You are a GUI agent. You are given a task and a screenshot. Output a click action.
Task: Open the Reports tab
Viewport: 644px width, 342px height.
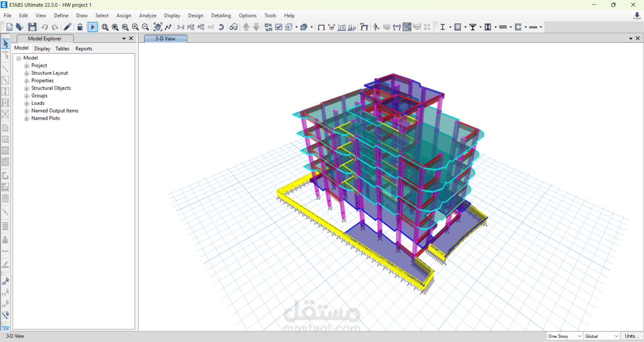point(84,49)
